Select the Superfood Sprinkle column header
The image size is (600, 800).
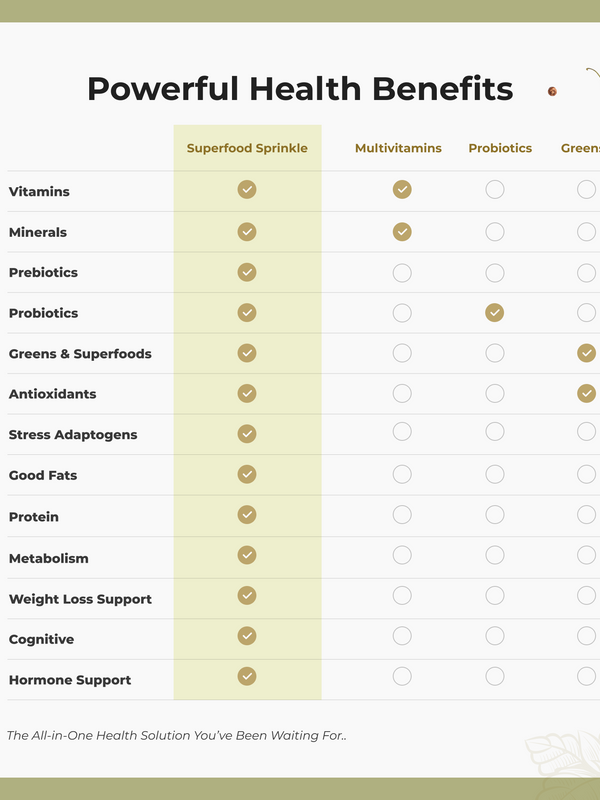(x=247, y=148)
